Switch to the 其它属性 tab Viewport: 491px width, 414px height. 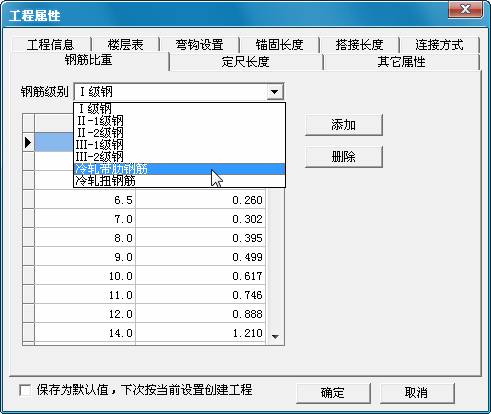[401, 62]
